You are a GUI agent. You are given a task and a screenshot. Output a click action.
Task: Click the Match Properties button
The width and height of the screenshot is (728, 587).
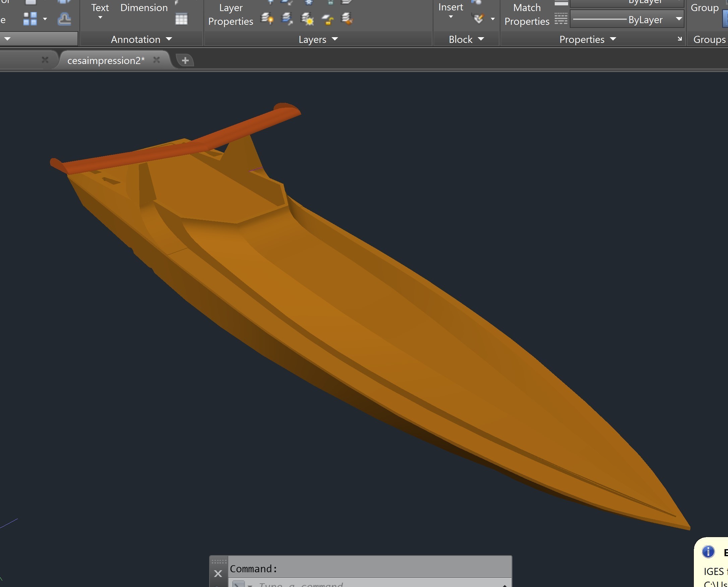click(x=527, y=14)
